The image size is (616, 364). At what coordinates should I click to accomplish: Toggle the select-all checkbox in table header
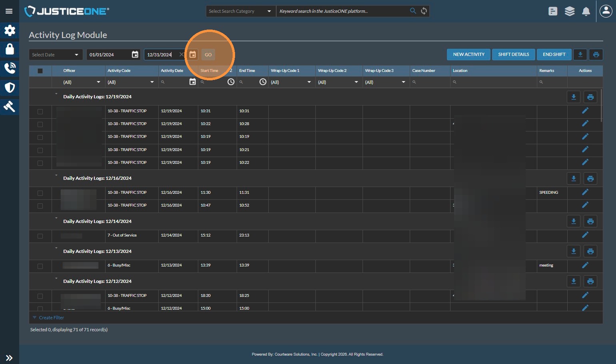pyautogui.click(x=40, y=71)
